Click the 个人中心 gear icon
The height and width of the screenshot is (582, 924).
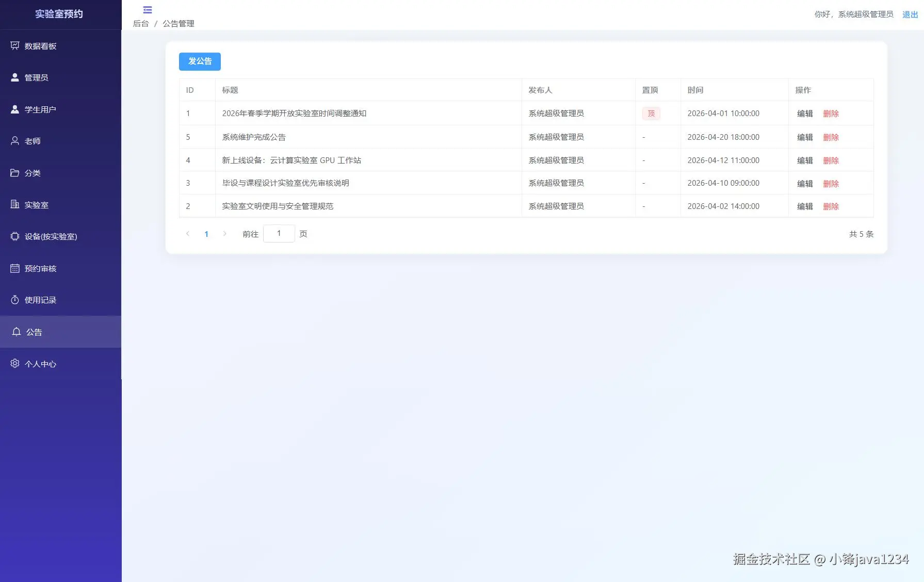point(15,364)
